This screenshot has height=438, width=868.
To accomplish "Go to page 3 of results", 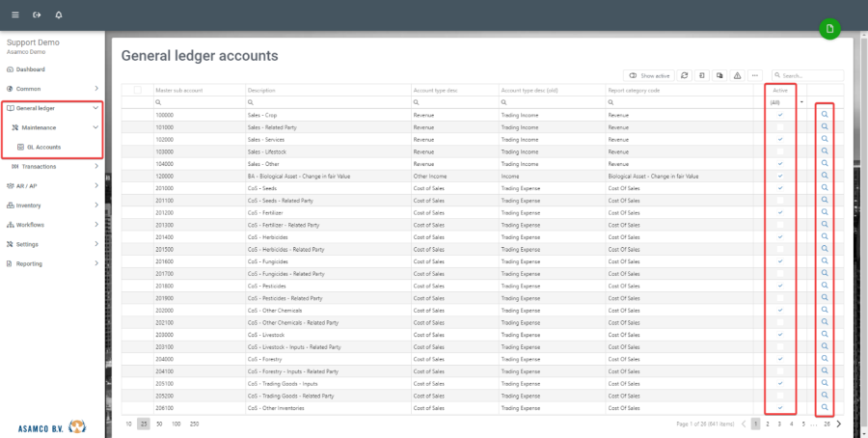I will [x=779, y=424].
